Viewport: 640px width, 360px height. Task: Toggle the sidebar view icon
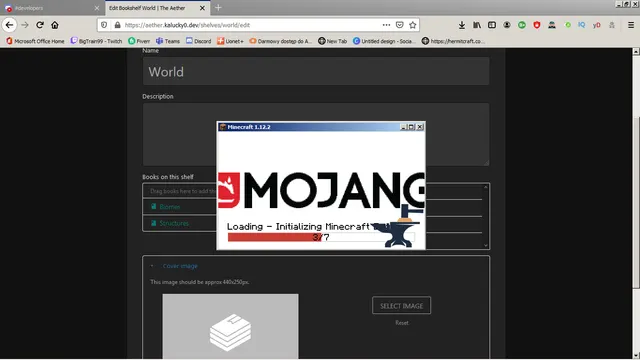pyautogui.click(x=492, y=25)
